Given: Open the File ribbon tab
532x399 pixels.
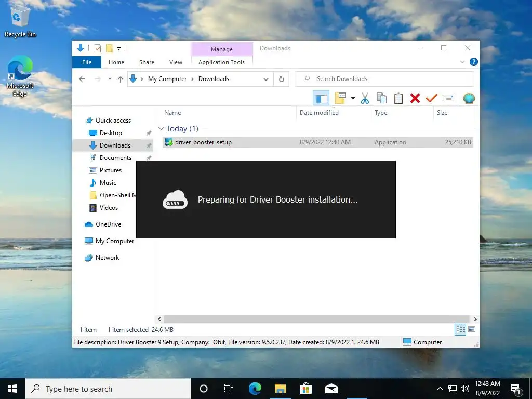Looking at the screenshot, I should click(x=87, y=62).
